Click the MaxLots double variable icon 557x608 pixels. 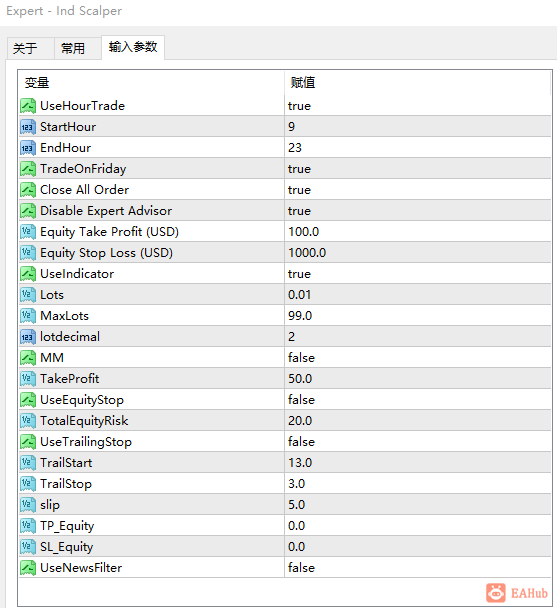click(x=28, y=316)
